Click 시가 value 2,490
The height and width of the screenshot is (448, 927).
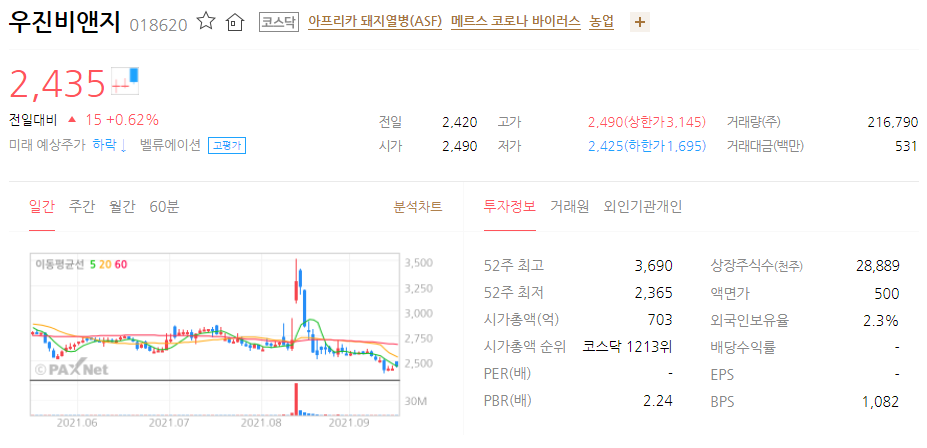point(459,146)
